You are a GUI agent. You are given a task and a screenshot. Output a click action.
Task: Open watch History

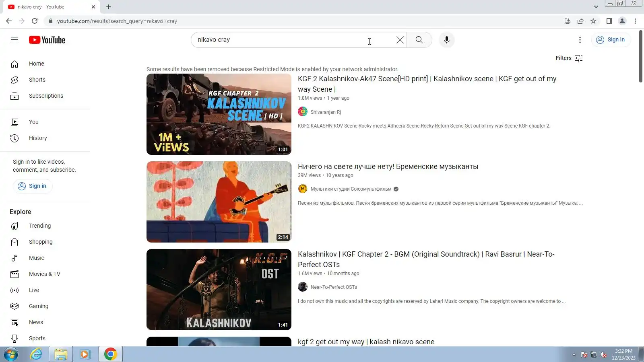45,138
